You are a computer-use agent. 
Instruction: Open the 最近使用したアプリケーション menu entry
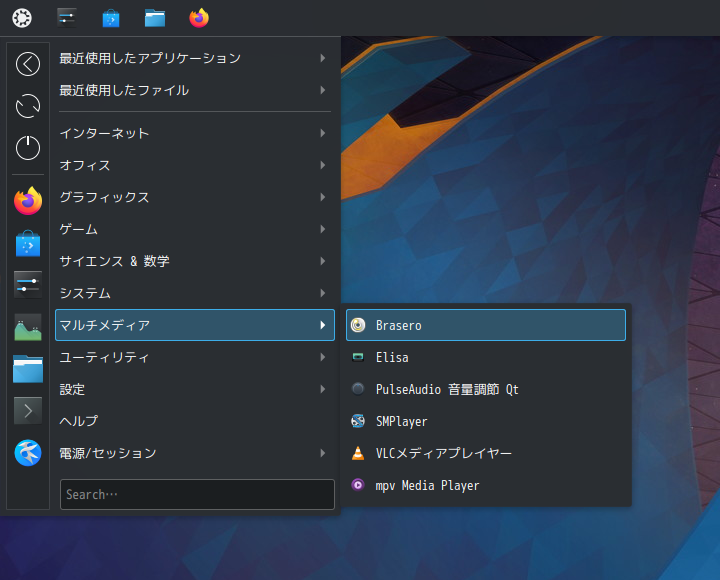(195, 58)
